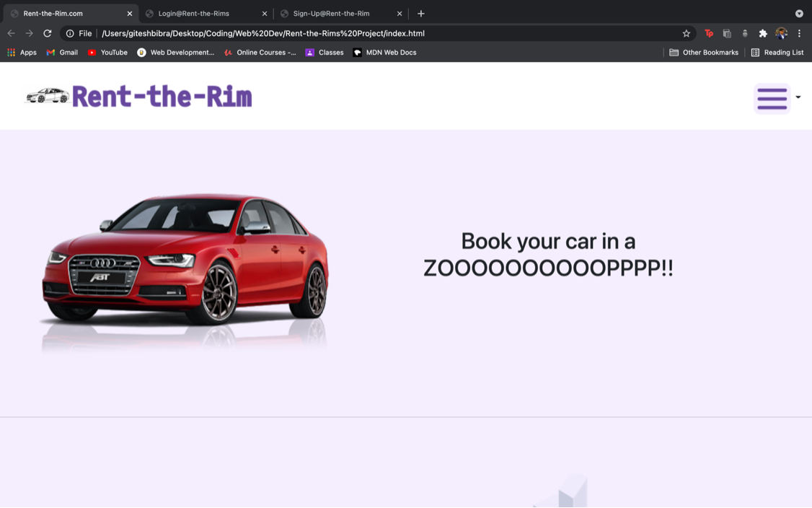This screenshot has height=508, width=812.
Task: Open the purple hamburger navigation menu
Action: [772, 98]
